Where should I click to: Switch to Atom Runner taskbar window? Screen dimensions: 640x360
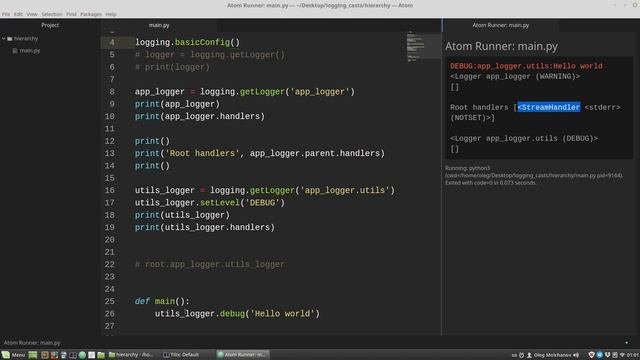point(242,355)
